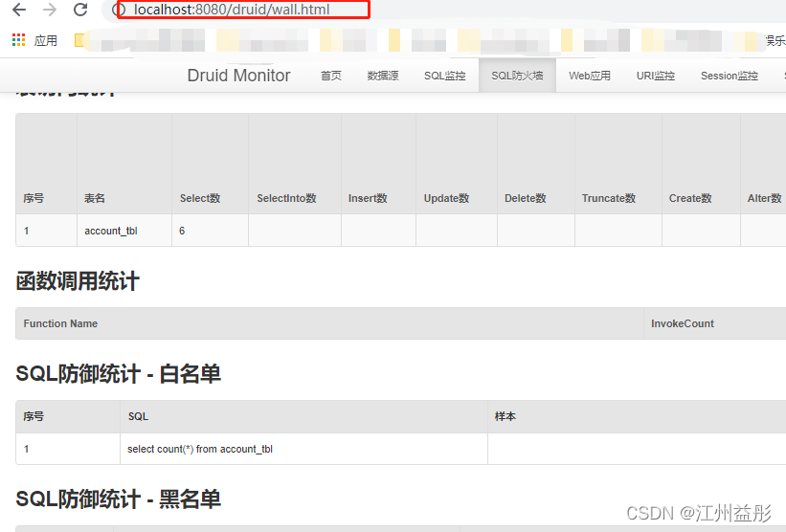
Task: Open the Session监控 tab
Action: (x=730, y=76)
